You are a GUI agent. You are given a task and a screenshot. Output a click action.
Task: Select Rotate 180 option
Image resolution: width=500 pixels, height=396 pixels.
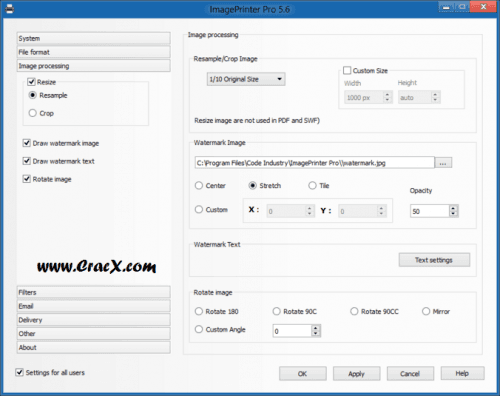coord(199,311)
